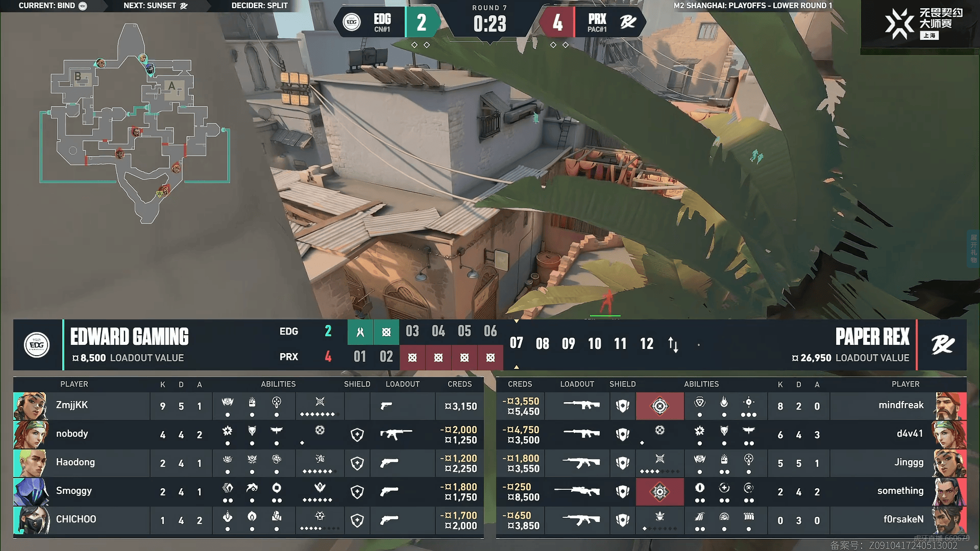Click mindfreak's highlighted ultimate ready icon

coord(659,406)
